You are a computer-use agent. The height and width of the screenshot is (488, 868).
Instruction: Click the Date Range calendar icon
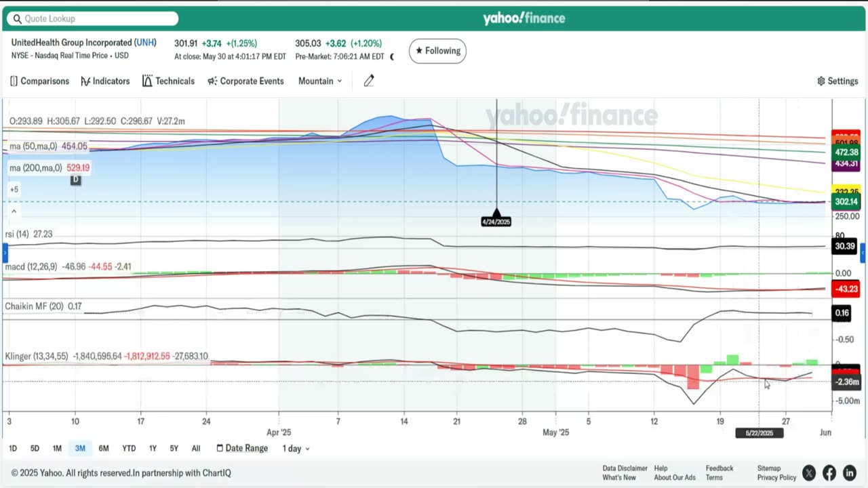tap(220, 449)
